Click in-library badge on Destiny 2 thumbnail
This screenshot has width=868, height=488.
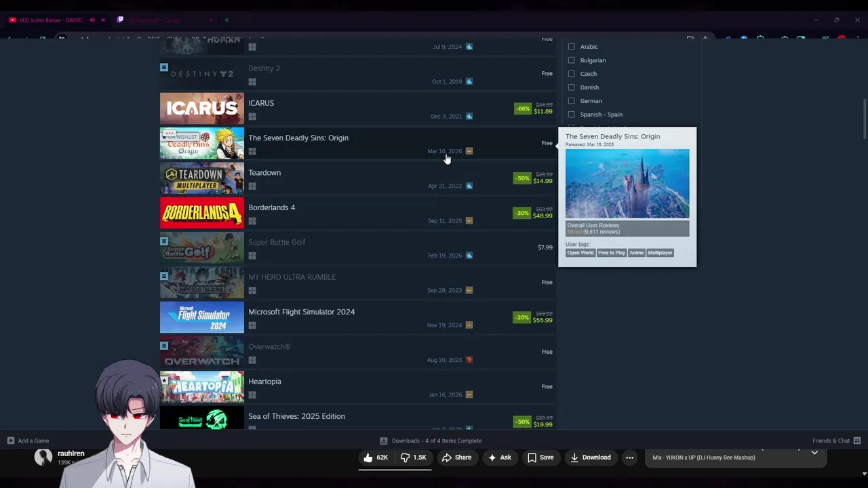tap(164, 67)
